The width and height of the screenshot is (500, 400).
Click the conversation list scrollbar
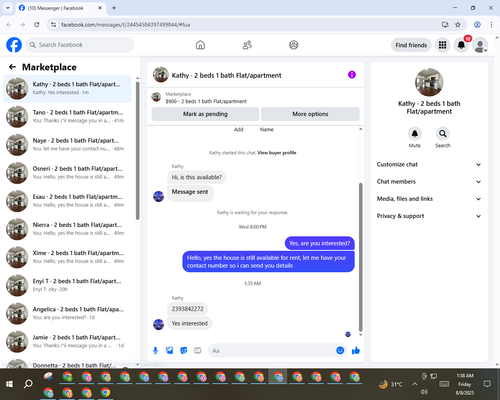pos(138,150)
